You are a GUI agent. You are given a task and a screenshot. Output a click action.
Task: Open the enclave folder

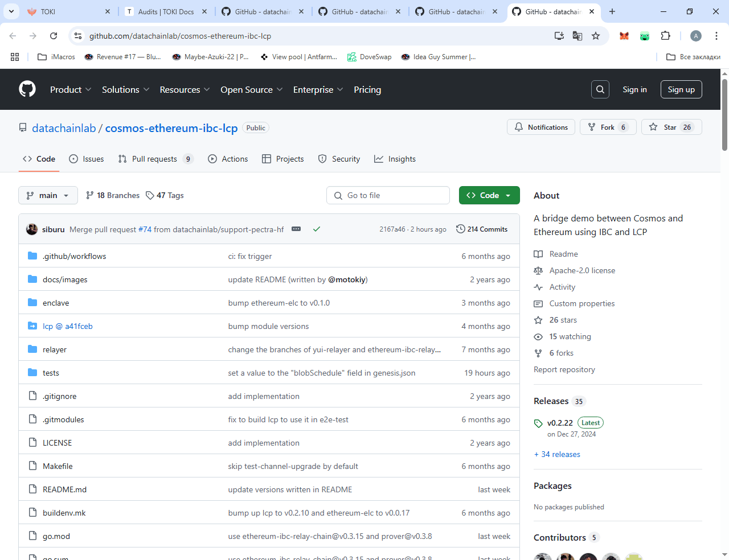pos(56,303)
